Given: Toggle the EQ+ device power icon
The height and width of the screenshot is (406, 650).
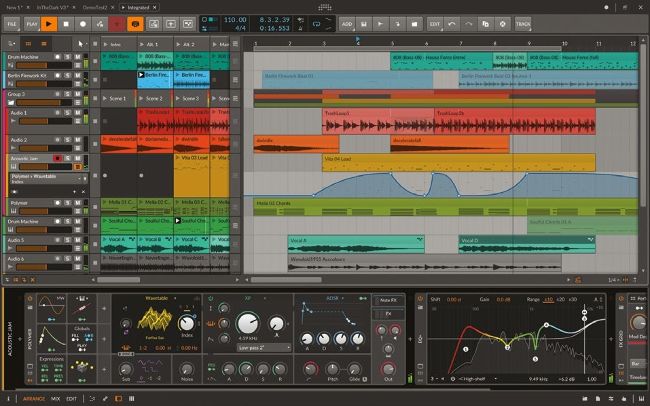Looking at the screenshot, I should [x=420, y=299].
